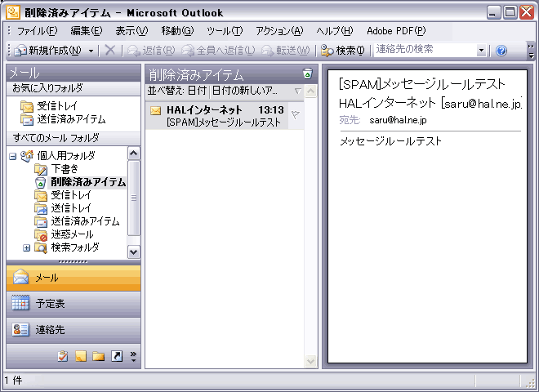The height and width of the screenshot is (392, 539).
Task: Switch to Contacts (連絡先) pane
Action: 73,330
